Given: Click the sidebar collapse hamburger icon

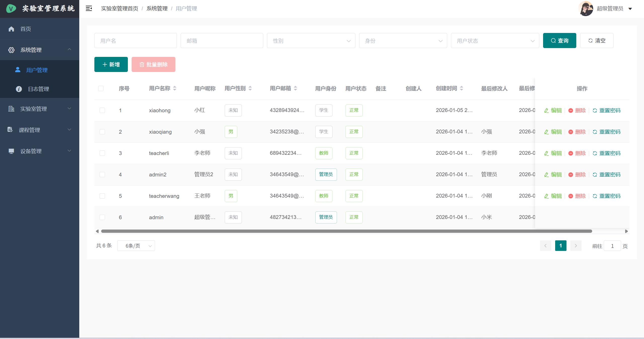Looking at the screenshot, I should coord(89,9).
